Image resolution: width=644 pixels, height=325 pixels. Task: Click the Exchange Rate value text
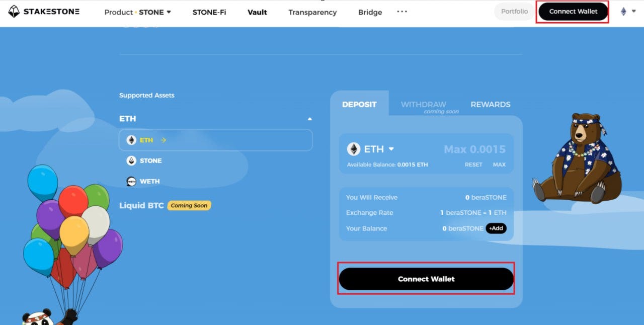tap(473, 213)
